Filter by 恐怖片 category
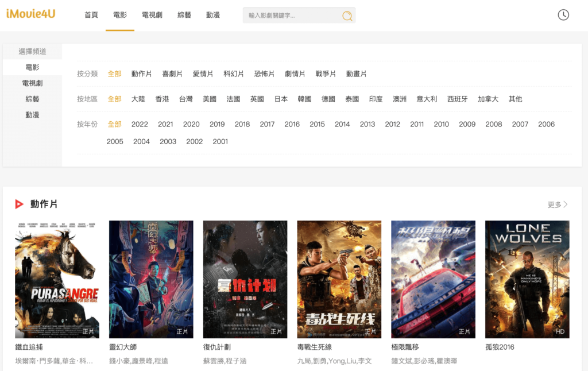Viewport: 588px width, 371px height. click(x=264, y=74)
